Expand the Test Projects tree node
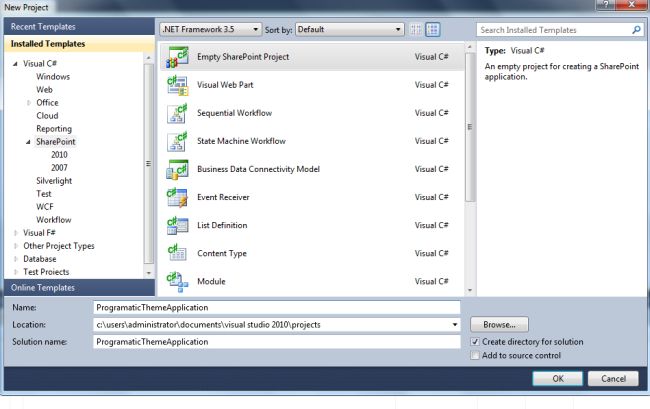Viewport: 650px width, 409px height. 16,272
